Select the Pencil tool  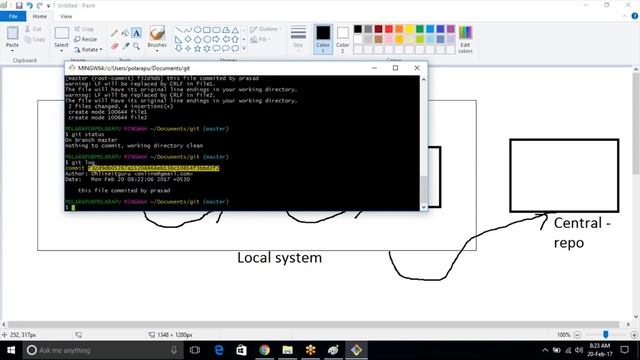click(x=114, y=33)
